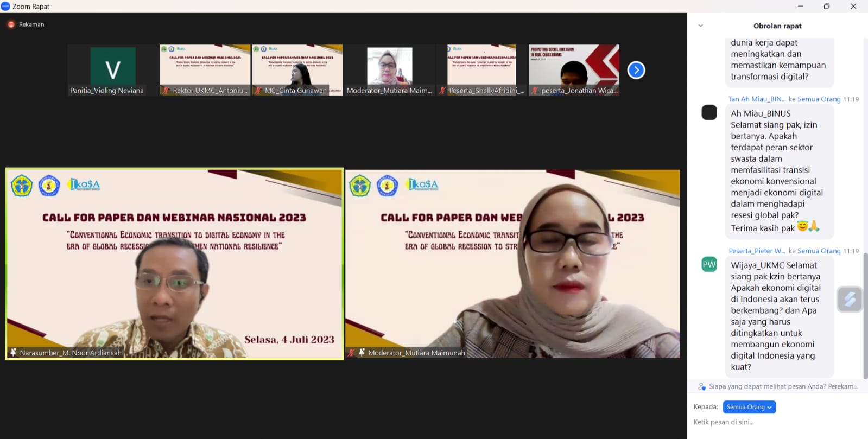Click the floating lightning-bolt chat icon
This screenshot has width=868, height=439.
coord(850,299)
